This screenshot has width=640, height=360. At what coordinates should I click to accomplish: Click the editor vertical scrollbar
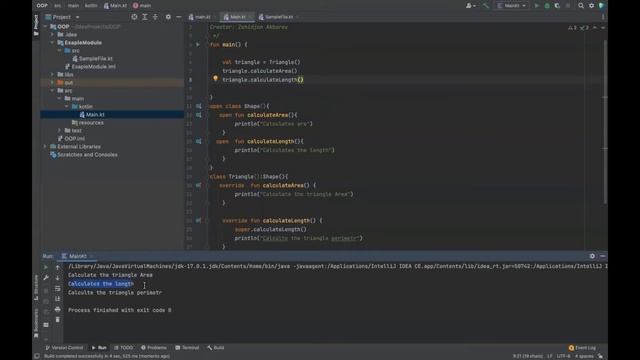click(605, 122)
